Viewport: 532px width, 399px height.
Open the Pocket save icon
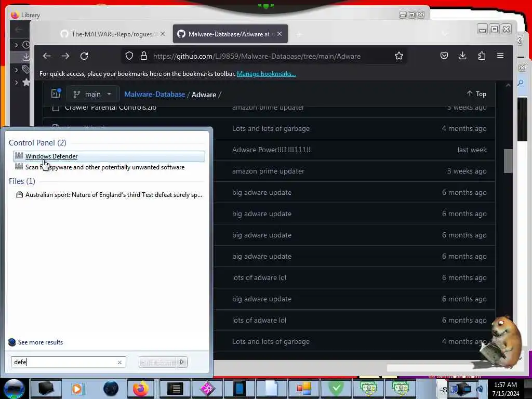coord(444,56)
